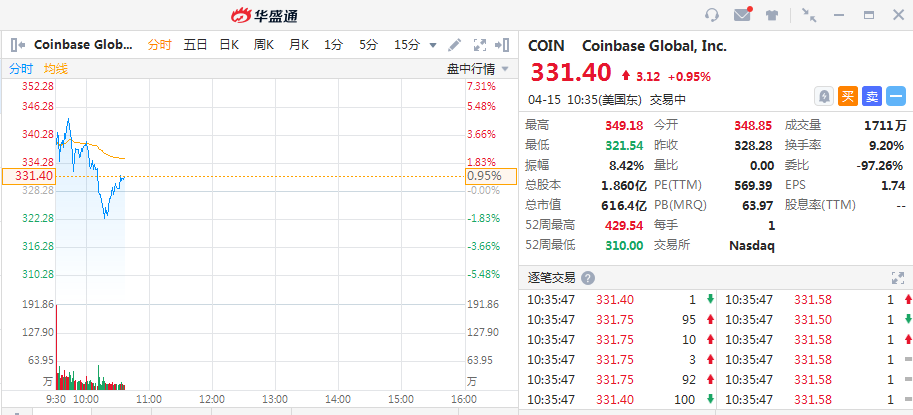This screenshot has width=913, height=415.
Task: Toggle the 分时 line display
Action: coord(21,68)
